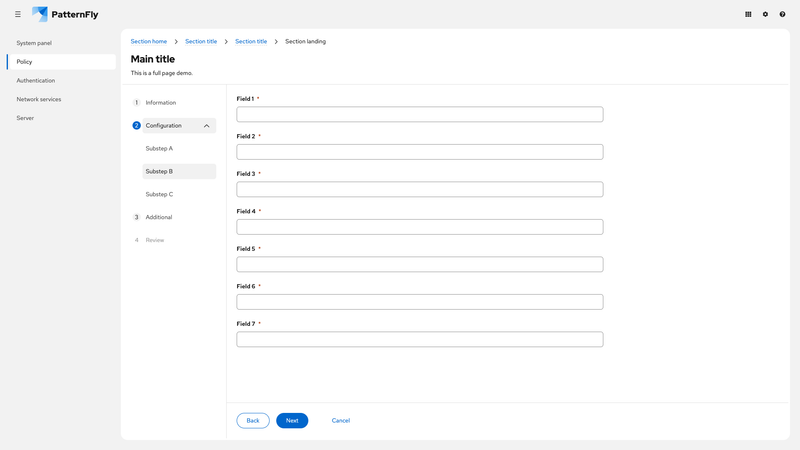Click the PatternFly logo
Screen dimensions: 800x450
click(65, 14)
